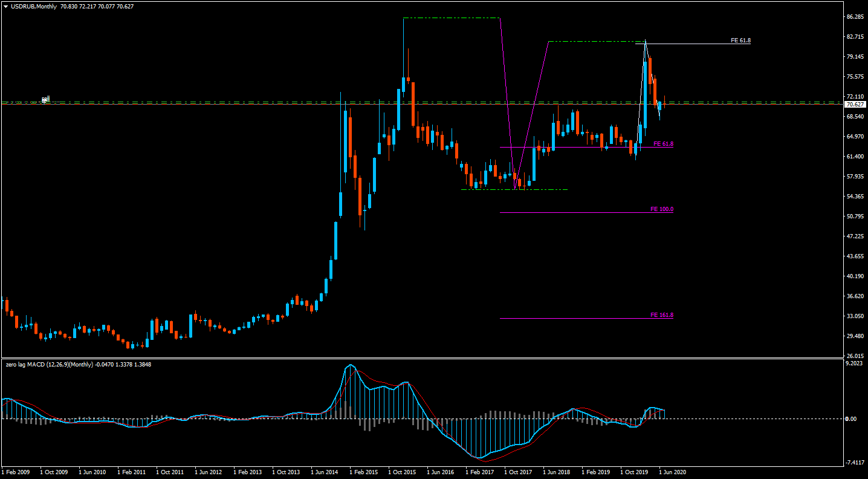The image size is (868, 479).
Task: Click the 1 Jun 2018 date label
Action: click(557, 472)
